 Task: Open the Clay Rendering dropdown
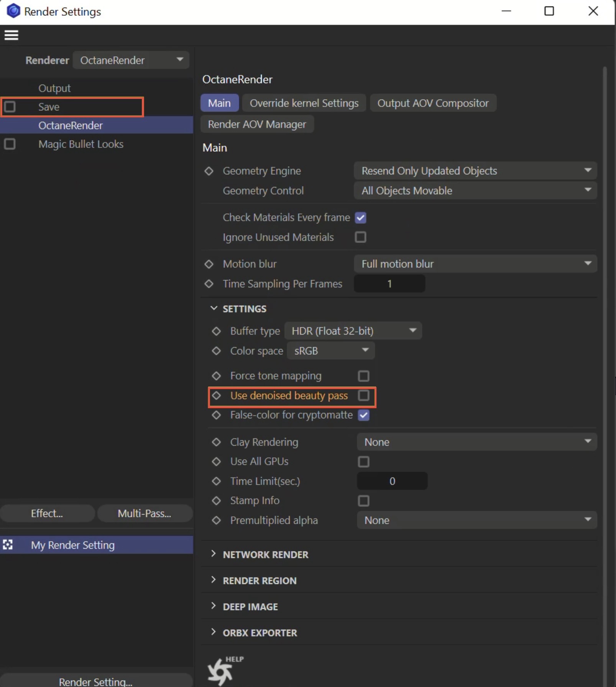477,442
